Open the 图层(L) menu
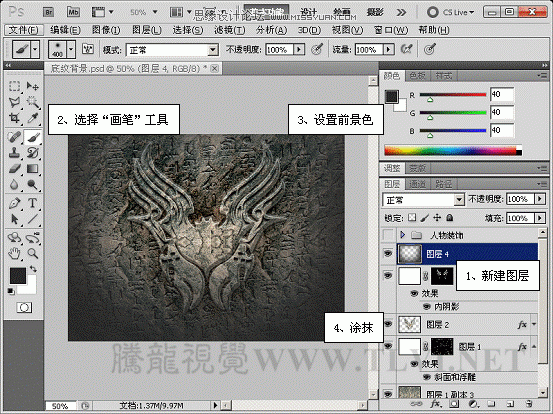Image resolution: width=553 pixels, height=414 pixels. pos(147,30)
